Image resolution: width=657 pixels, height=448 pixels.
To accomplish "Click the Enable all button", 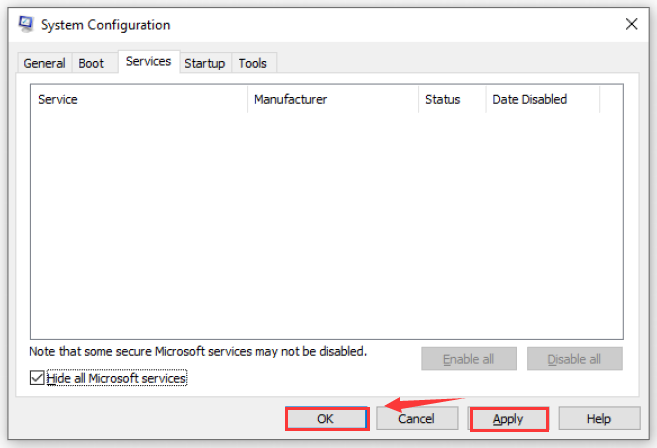I will click(x=469, y=359).
